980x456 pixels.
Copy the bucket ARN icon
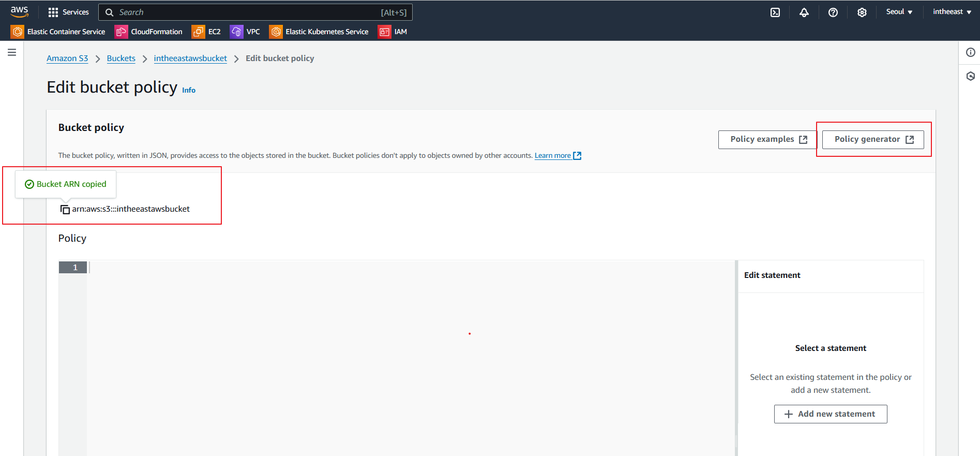(65, 209)
